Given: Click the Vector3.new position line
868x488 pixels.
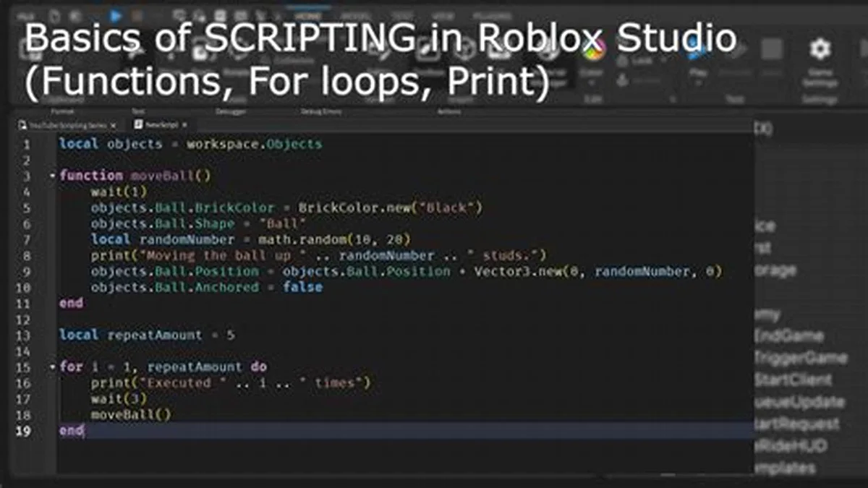Looking at the screenshot, I should coord(407,271).
